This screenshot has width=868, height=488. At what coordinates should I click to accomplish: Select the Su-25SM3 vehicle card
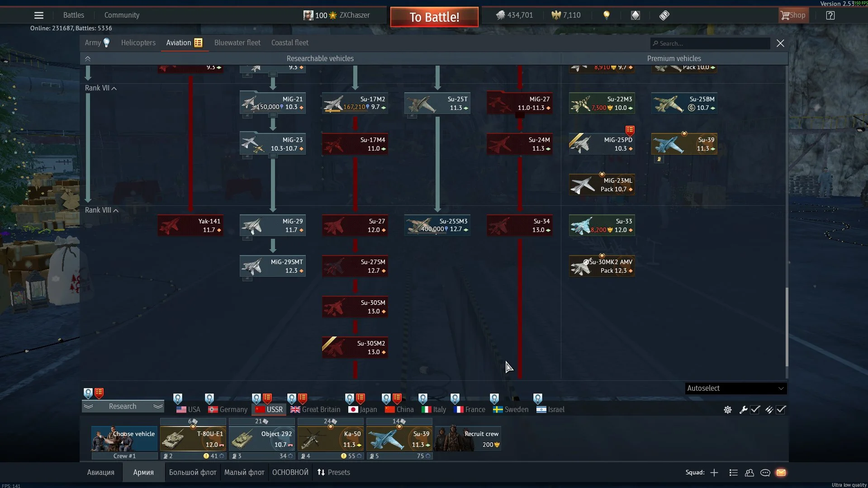(x=437, y=225)
